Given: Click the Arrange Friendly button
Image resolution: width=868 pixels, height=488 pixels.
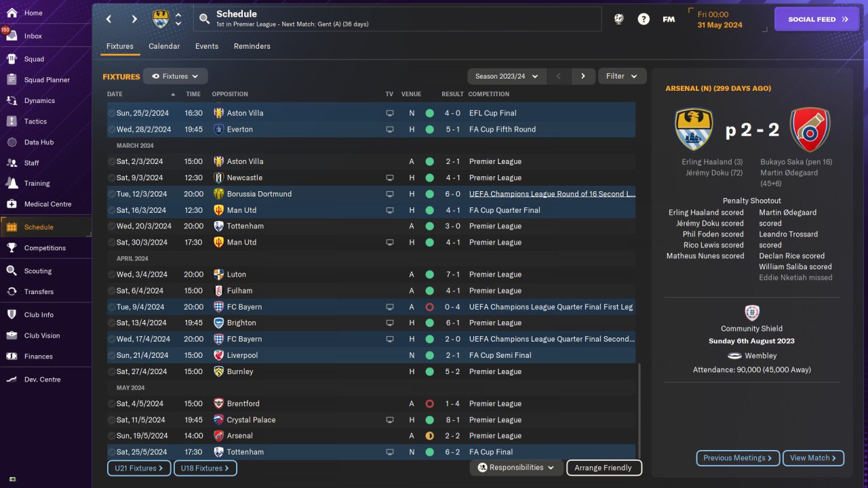Looking at the screenshot, I should pyautogui.click(x=604, y=468).
